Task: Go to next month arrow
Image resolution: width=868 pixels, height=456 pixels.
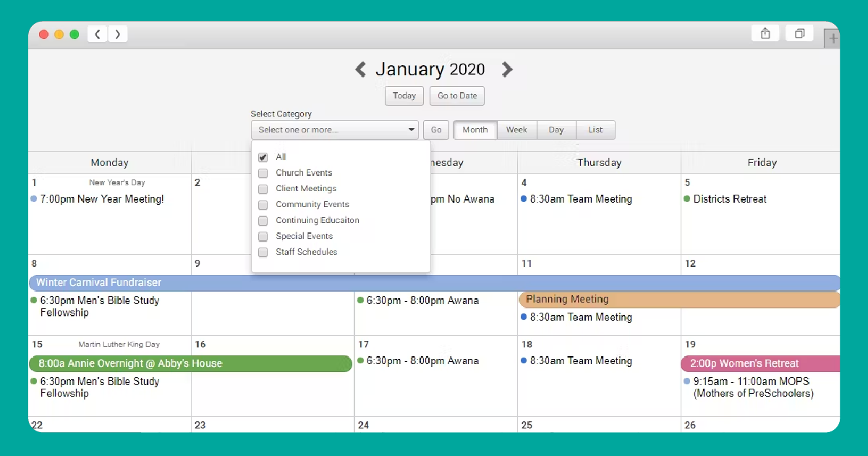Action: [x=507, y=69]
